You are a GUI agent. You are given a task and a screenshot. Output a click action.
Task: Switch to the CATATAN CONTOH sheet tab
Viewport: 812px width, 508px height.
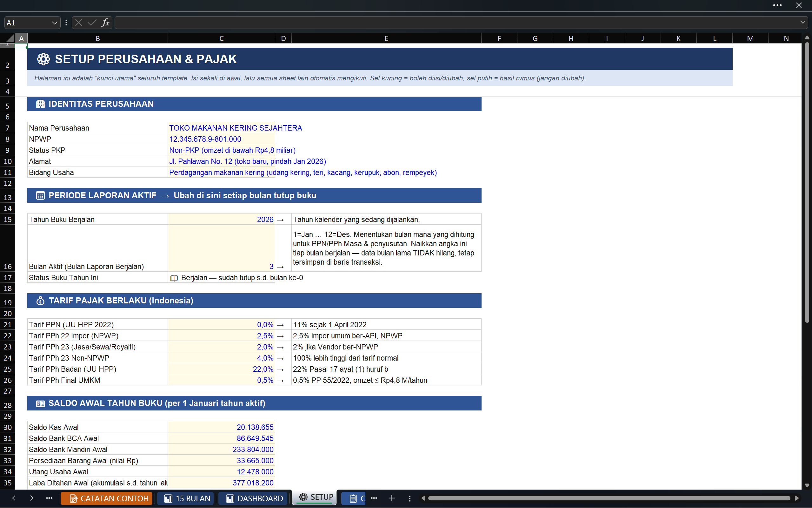106,498
